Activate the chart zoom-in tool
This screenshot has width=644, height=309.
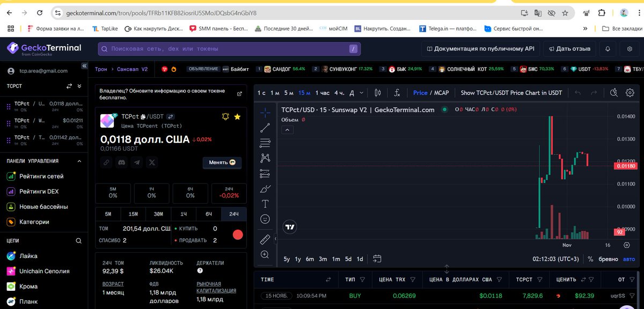pyautogui.click(x=265, y=254)
